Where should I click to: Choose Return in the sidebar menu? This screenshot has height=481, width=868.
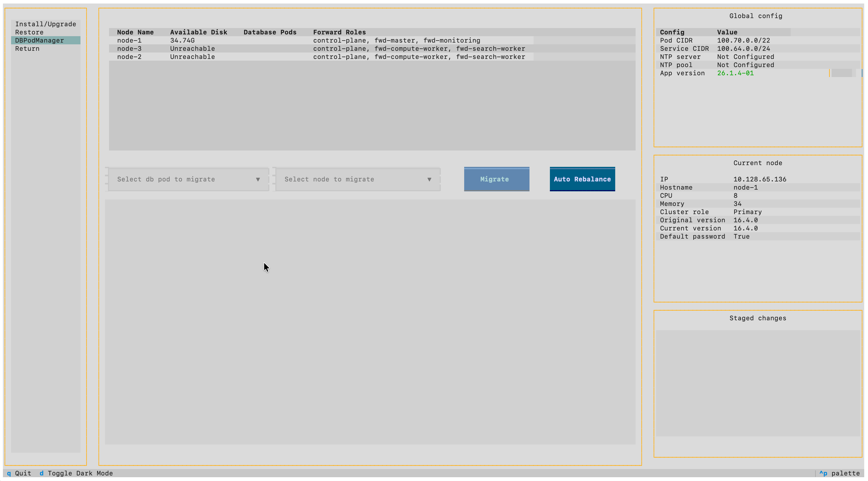(45, 48)
